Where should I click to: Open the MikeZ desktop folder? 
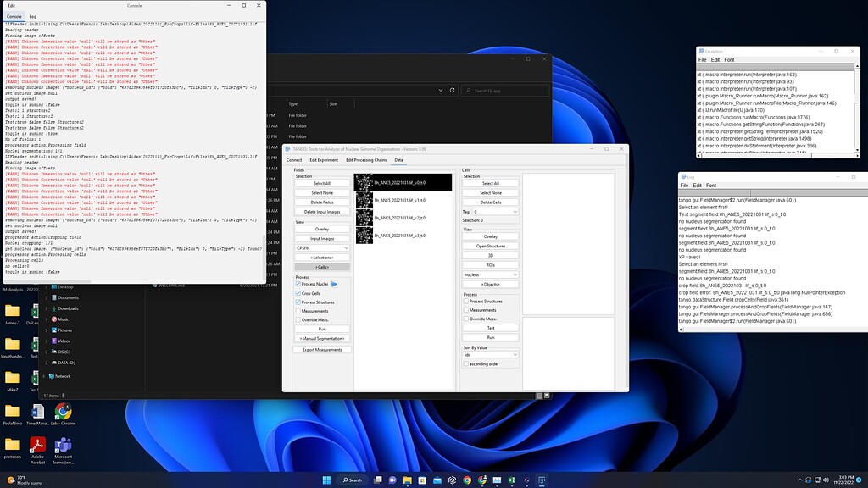coord(12,380)
